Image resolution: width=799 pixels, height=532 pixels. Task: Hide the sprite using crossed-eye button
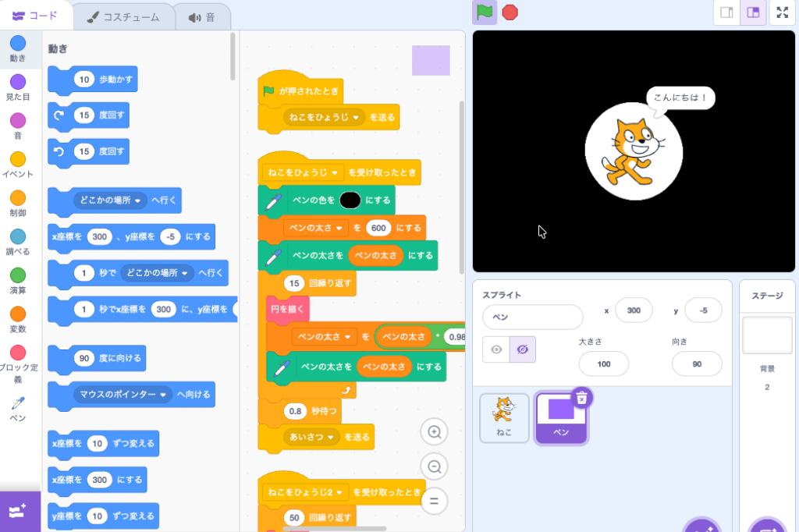pyautogui.click(x=522, y=350)
